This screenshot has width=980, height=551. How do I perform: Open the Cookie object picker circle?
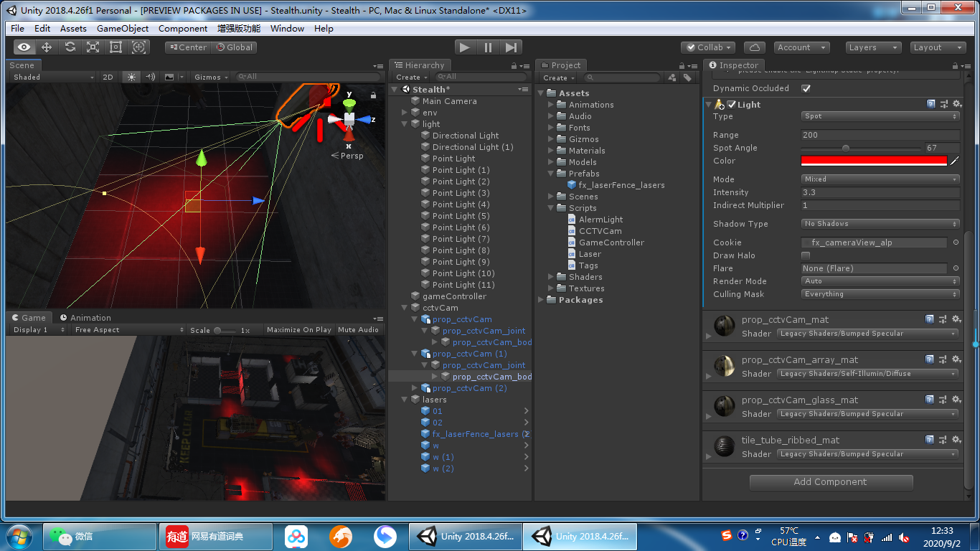(956, 242)
